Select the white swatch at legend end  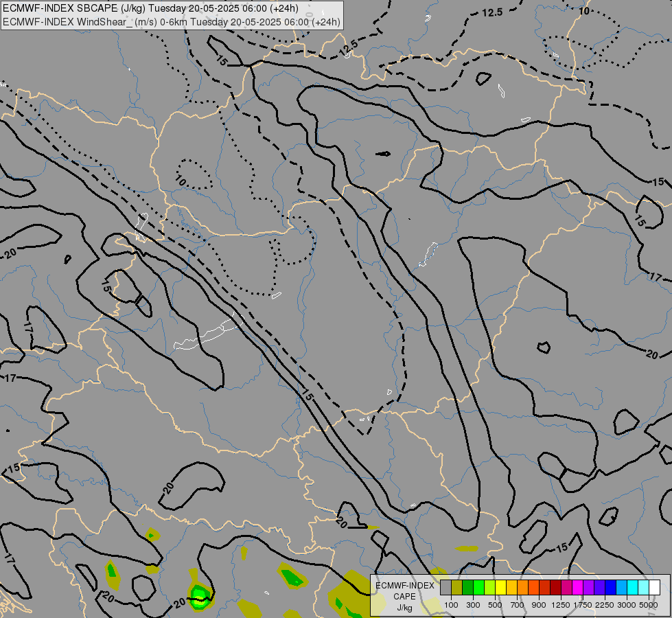tap(654, 587)
